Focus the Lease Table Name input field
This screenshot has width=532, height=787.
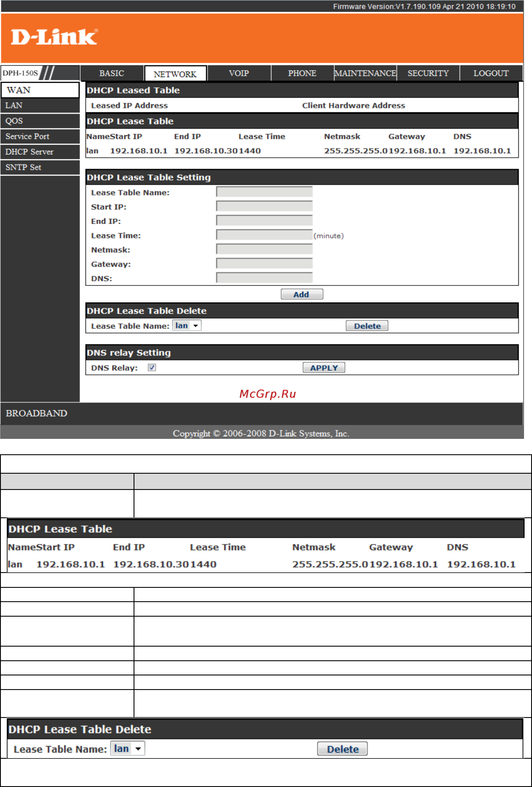pyautogui.click(x=264, y=192)
